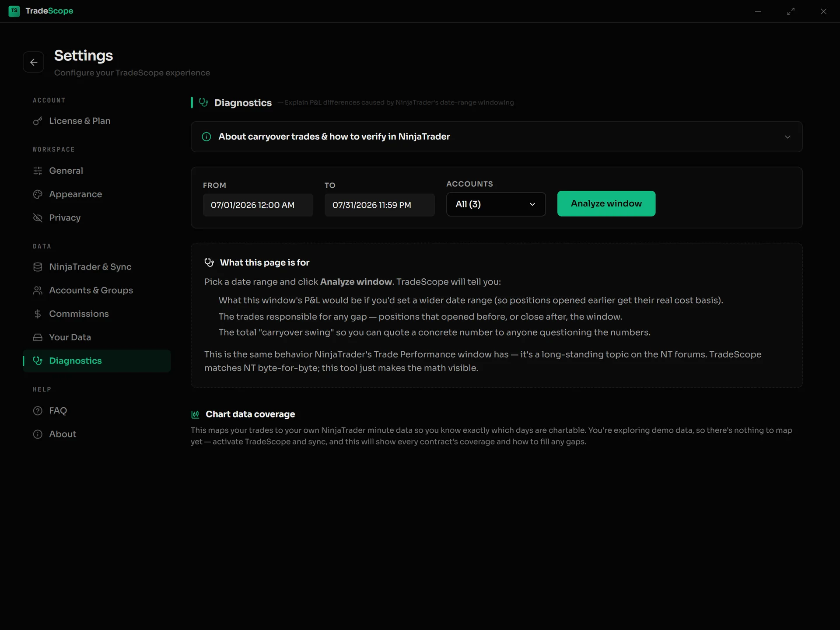Click the key icon next to License & Plan
The width and height of the screenshot is (840, 630).
pos(38,121)
